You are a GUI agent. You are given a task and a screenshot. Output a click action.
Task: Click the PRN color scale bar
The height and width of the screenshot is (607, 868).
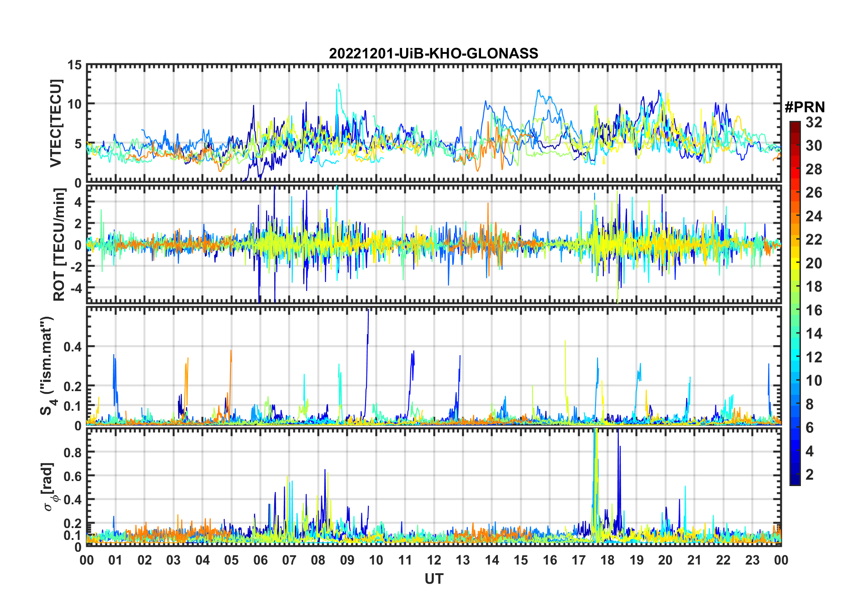(x=795, y=303)
